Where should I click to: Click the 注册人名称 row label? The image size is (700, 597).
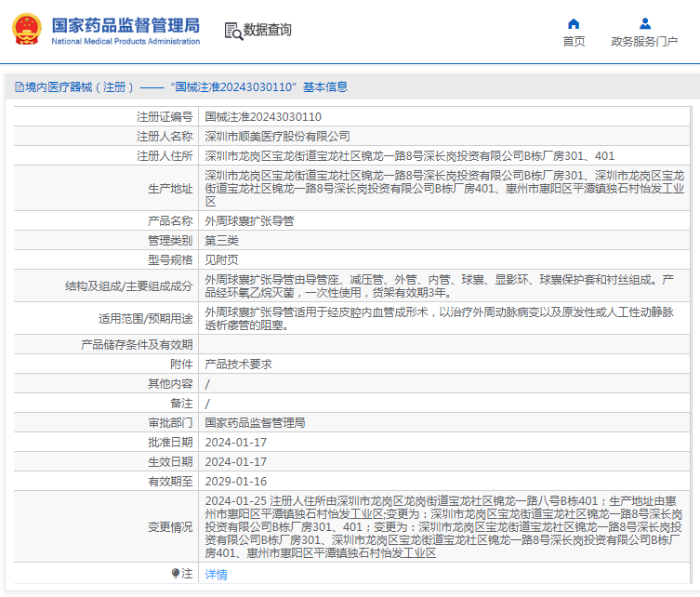[165, 136]
